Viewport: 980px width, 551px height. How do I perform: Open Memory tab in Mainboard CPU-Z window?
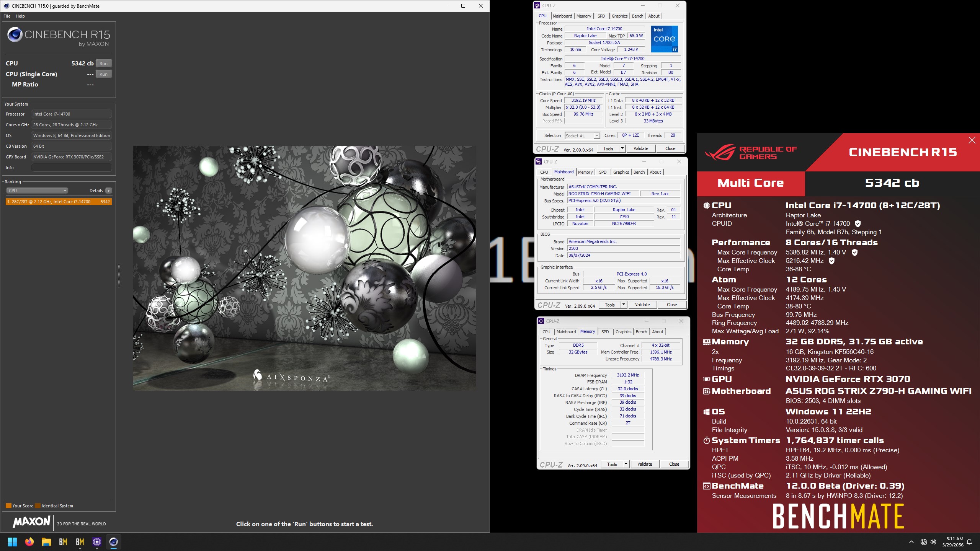585,172
